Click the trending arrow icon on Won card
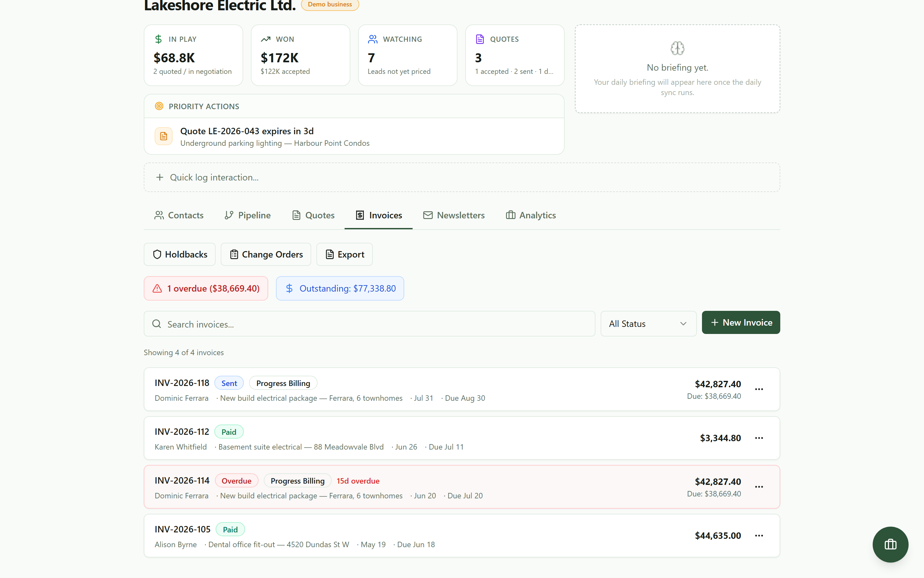The width and height of the screenshot is (924, 578). click(266, 39)
